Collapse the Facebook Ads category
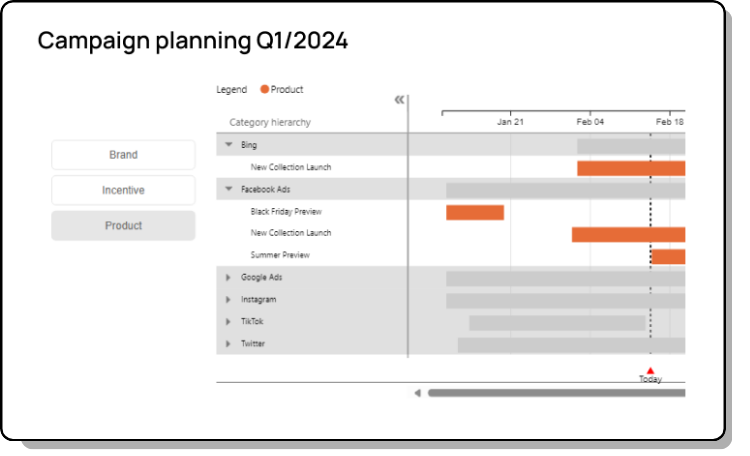The height and width of the screenshot is (456, 750). (x=229, y=189)
